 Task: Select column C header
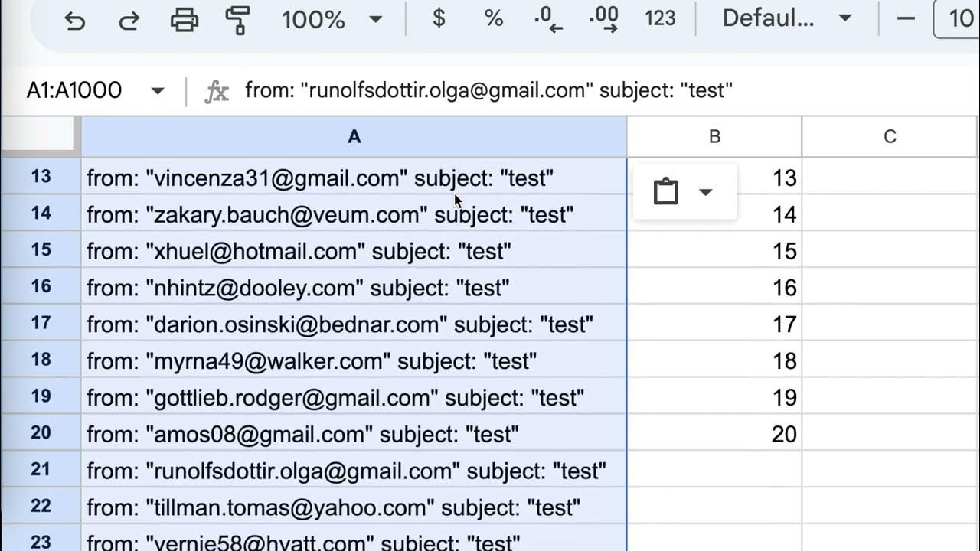coord(890,137)
